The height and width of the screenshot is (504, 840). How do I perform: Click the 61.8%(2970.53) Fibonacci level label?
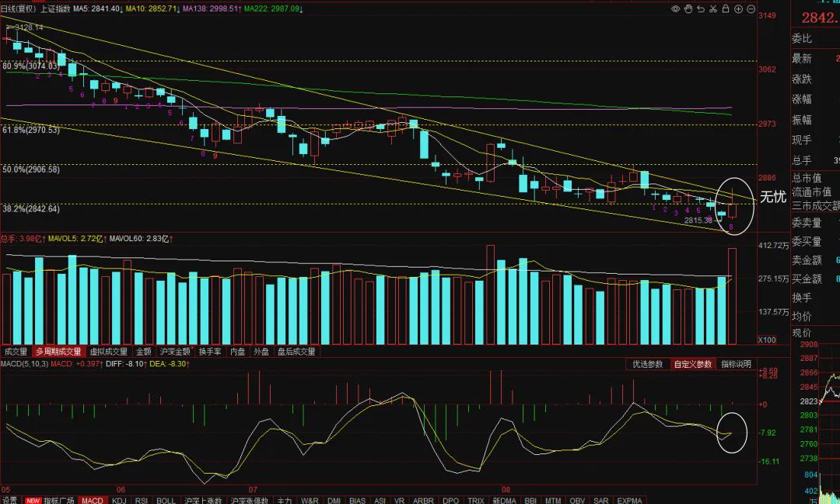click(31, 130)
